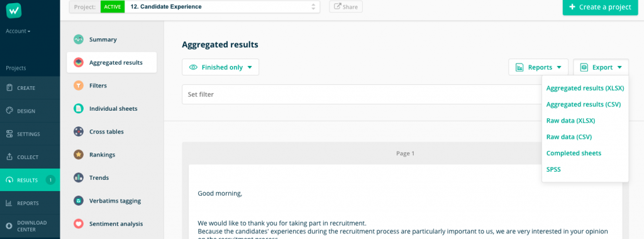Select Raw data (CSV) from Export menu
This screenshot has width=644, height=239.
coord(569,136)
